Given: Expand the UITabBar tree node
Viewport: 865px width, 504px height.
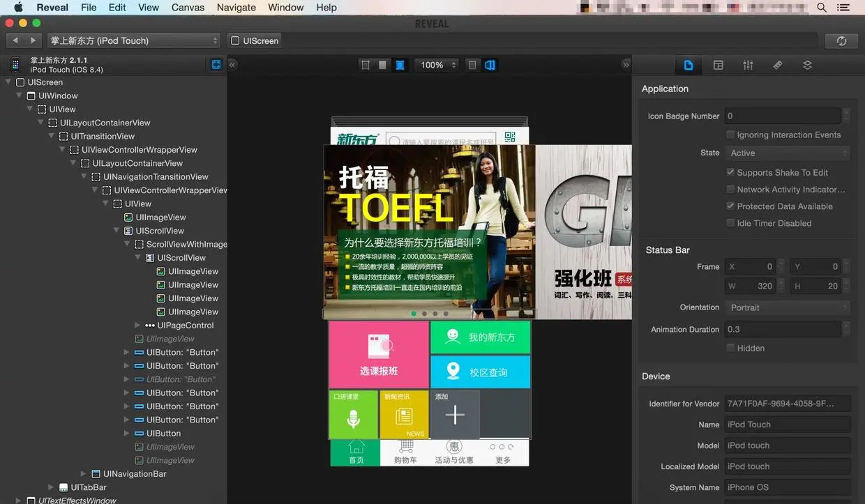Looking at the screenshot, I should tap(51, 487).
